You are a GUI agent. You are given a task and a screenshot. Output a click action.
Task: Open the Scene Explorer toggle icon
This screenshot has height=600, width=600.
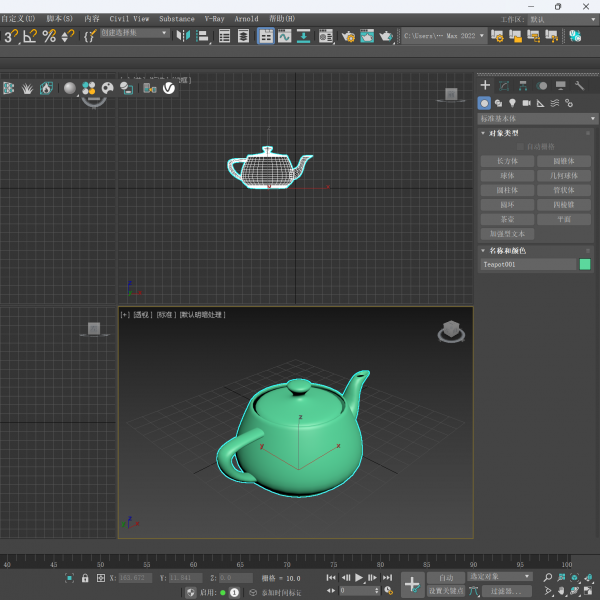point(225,36)
